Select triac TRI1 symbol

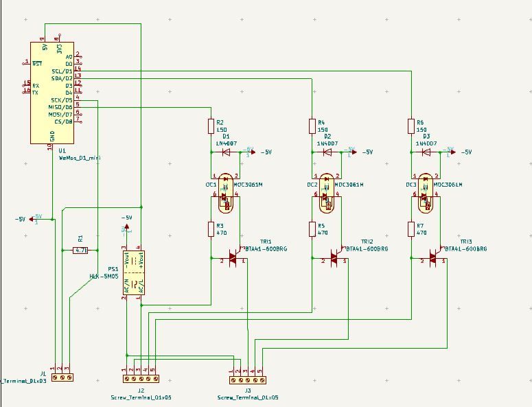[x=233, y=258]
